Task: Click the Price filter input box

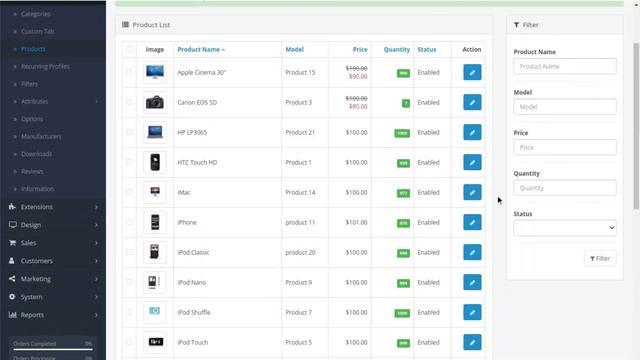Action: pyautogui.click(x=565, y=147)
